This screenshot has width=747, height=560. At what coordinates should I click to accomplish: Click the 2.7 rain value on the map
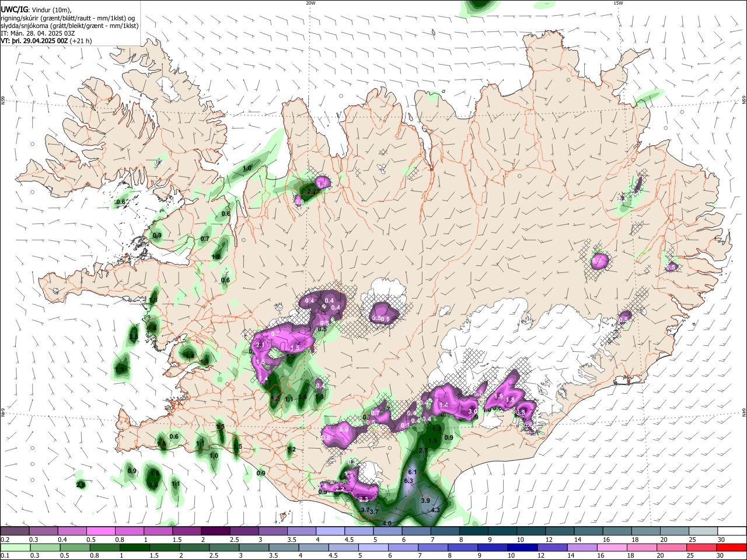point(424,450)
